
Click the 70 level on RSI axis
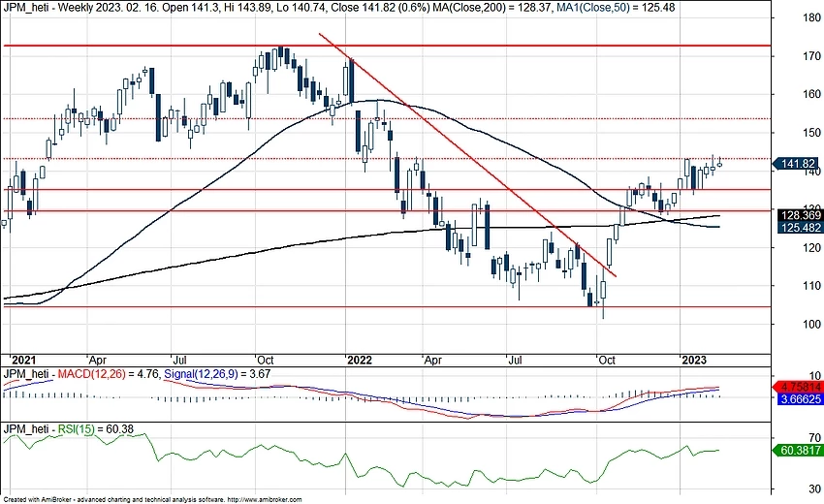(x=815, y=437)
